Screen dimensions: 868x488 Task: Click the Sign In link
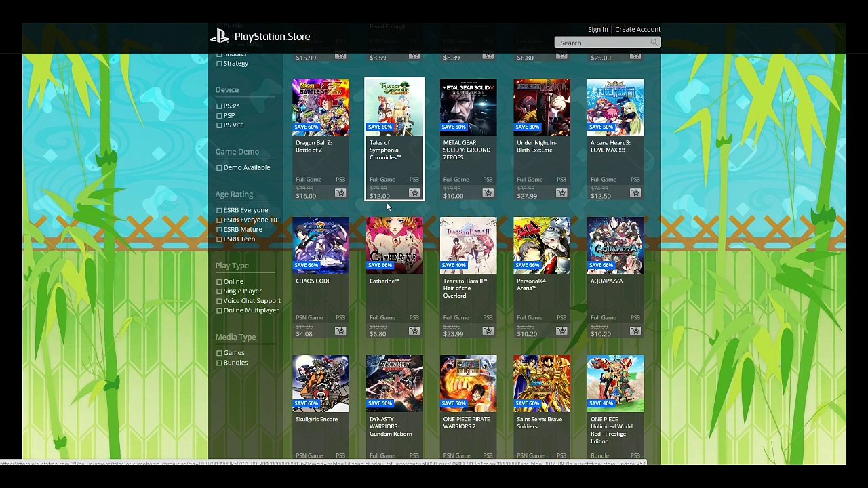(x=598, y=30)
